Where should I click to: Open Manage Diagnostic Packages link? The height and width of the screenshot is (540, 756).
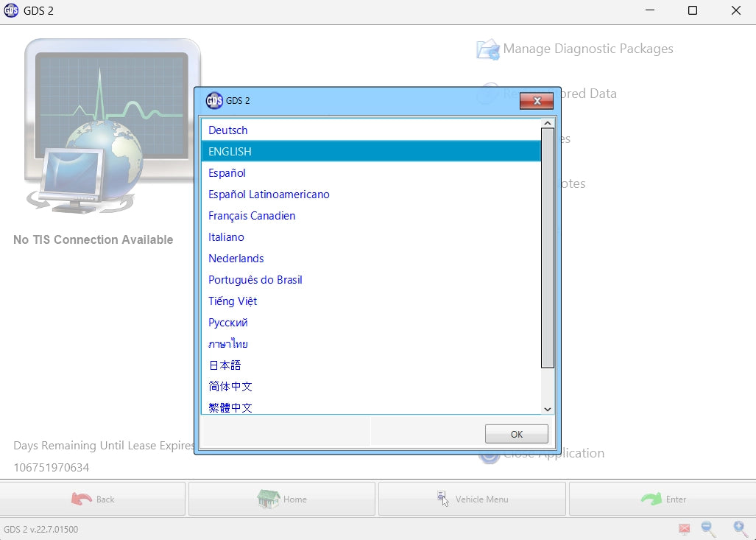(x=587, y=49)
